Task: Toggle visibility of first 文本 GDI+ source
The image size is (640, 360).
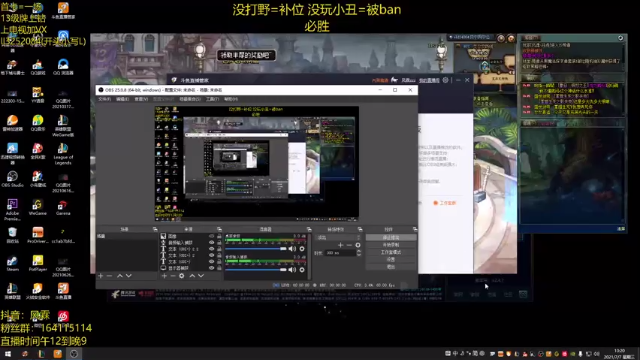Action: (211, 249)
